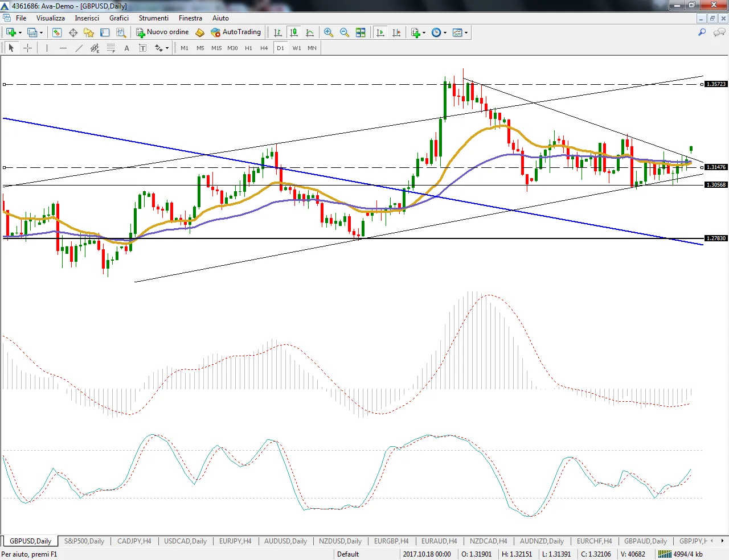Switch to the S&P500,Daily chart tab

pos(84,541)
